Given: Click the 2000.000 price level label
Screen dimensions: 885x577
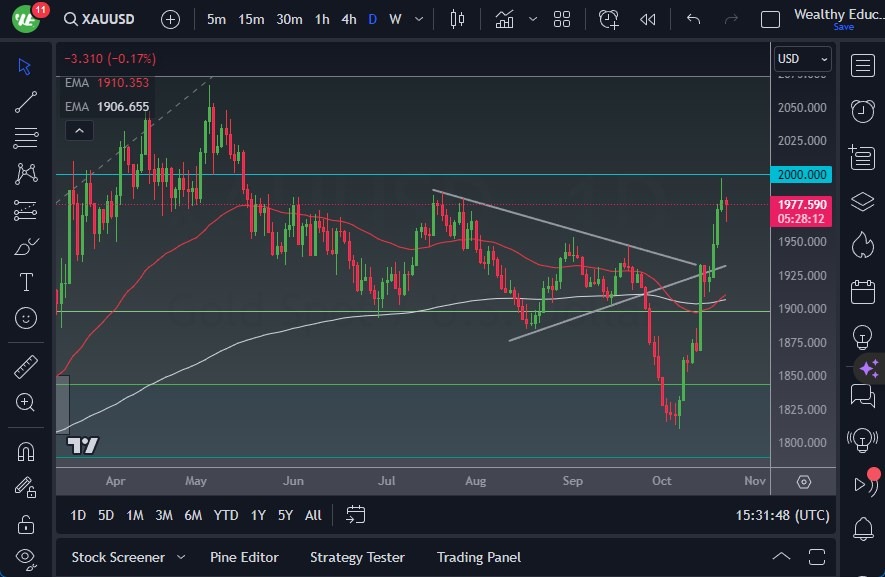Looking at the screenshot, I should pos(803,174).
